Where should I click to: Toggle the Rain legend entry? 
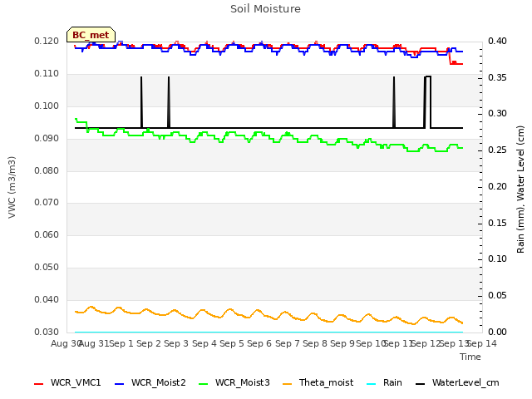click(x=384, y=382)
